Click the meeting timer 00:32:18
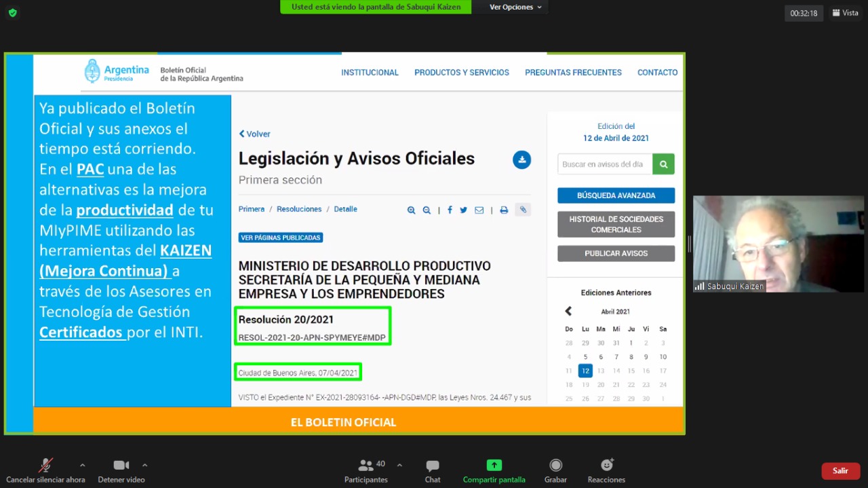This screenshot has height=488, width=868. 804,13
